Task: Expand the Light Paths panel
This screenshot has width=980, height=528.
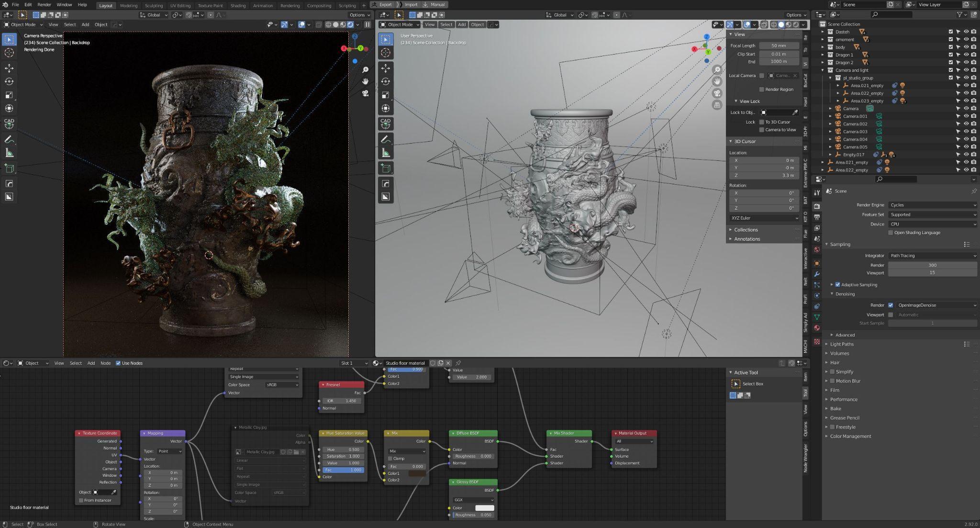Action: coord(842,344)
